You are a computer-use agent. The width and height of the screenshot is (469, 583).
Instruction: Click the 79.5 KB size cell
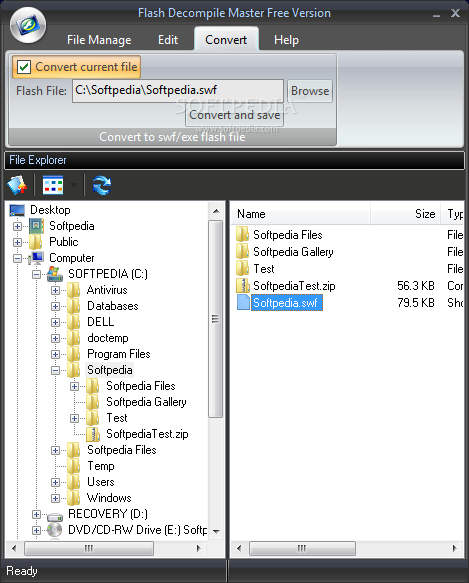coord(415,303)
